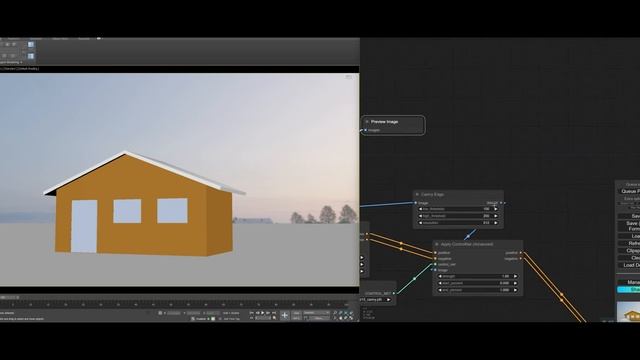
Task: Increase start_percent with its right arrow
Action: click(515, 283)
